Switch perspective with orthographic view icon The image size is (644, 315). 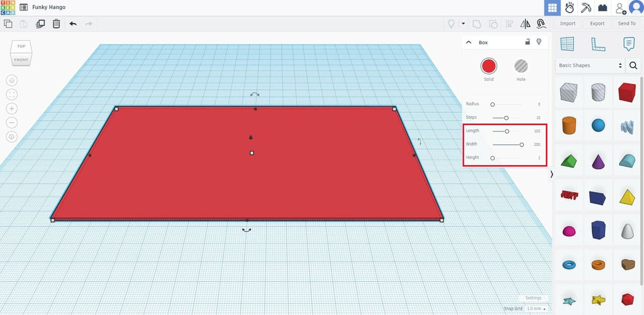point(12,137)
